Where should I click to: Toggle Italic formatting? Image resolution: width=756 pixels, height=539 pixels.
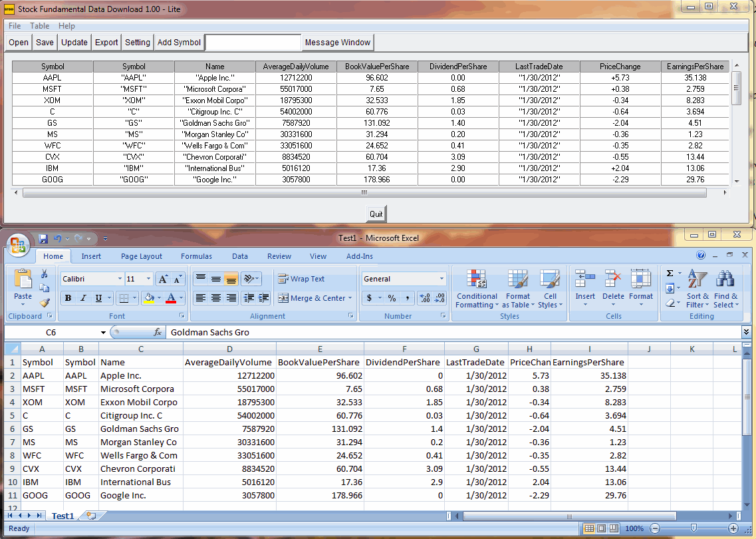[x=83, y=298]
